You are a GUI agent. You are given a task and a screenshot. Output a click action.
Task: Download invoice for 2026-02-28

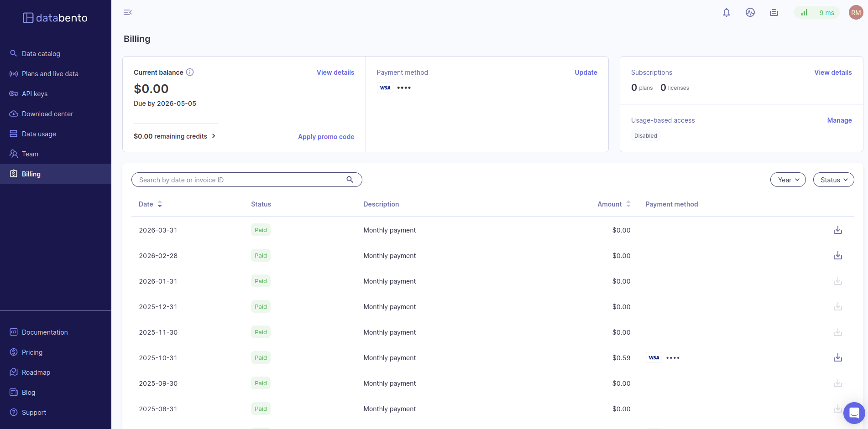coord(838,256)
